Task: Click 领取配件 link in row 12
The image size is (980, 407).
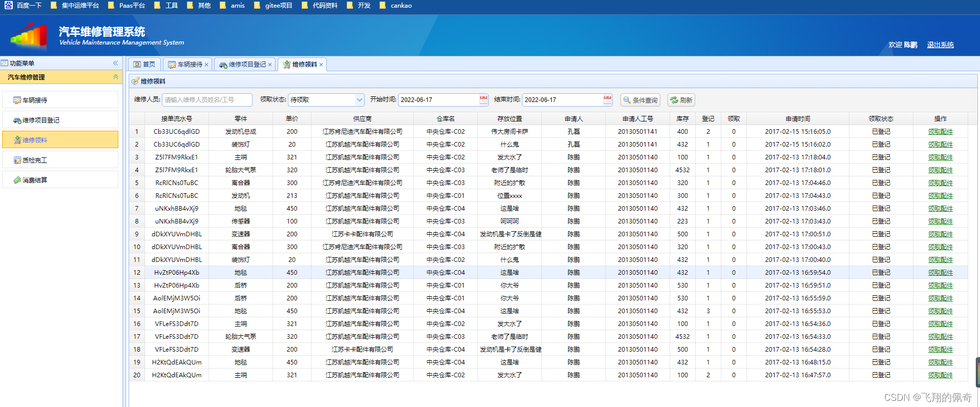Action: pos(941,273)
